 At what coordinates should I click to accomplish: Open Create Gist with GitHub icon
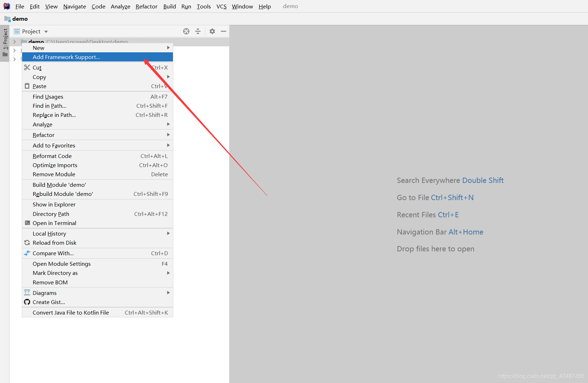(x=49, y=302)
